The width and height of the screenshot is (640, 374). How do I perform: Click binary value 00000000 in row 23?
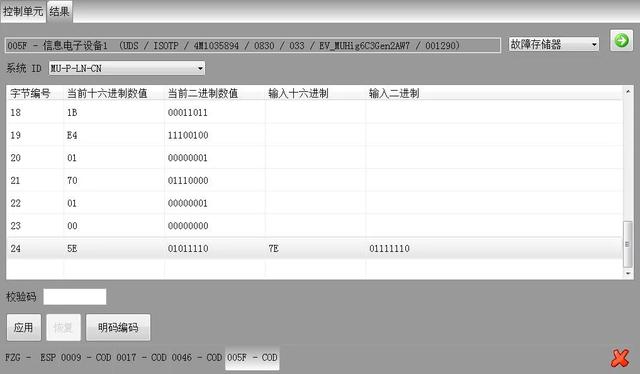188,226
